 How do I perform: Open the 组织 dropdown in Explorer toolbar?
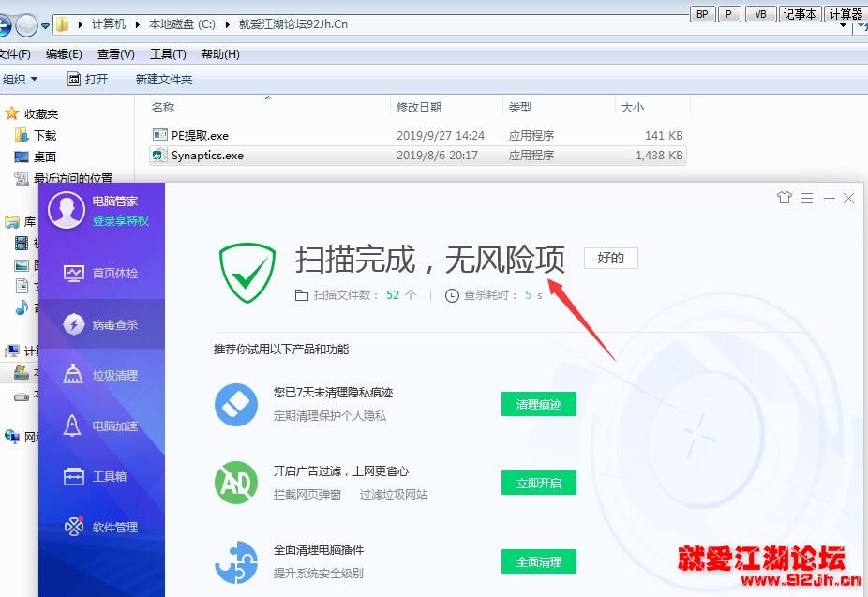coord(20,79)
